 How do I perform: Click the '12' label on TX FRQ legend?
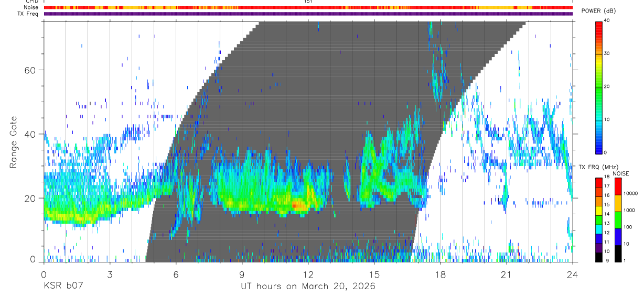(607, 233)
